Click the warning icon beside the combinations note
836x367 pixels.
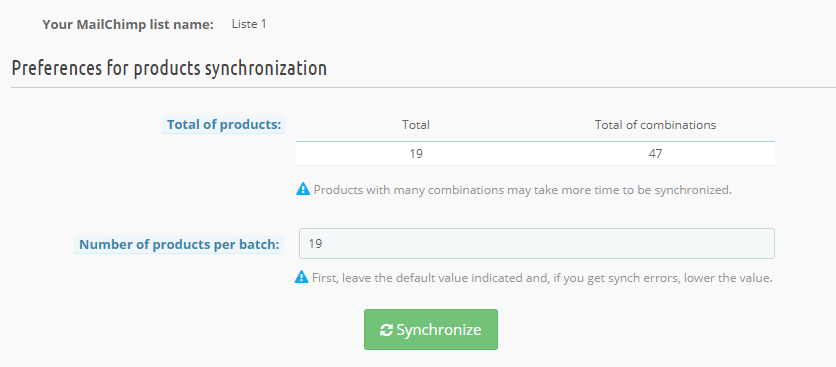303,189
